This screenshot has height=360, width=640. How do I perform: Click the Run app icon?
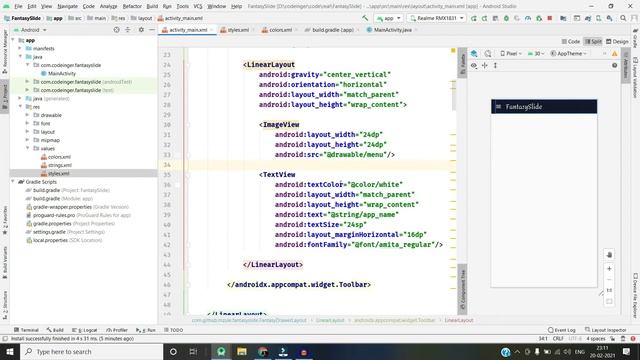tap(473, 18)
